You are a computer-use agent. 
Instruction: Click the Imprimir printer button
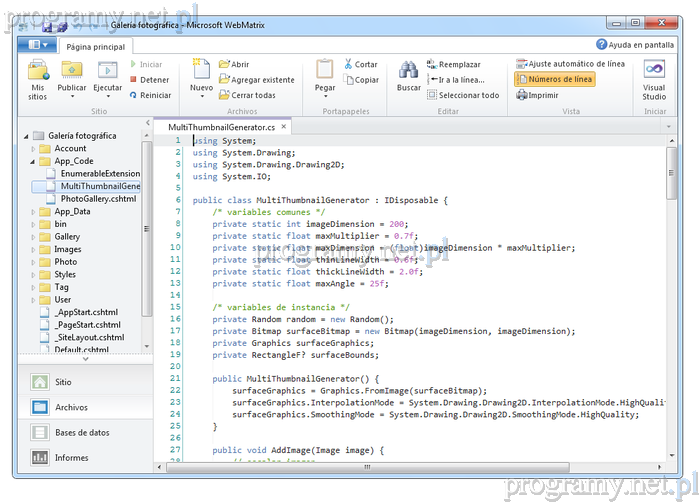pos(538,95)
